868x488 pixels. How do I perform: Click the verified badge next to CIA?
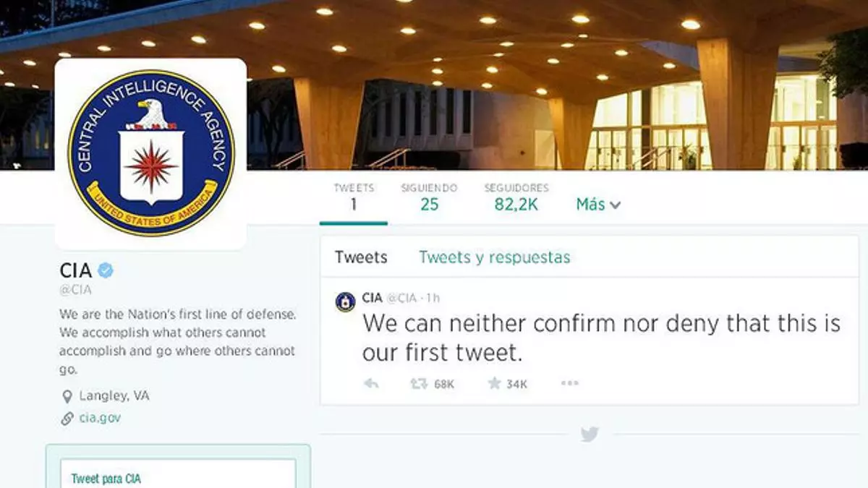click(x=106, y=271)
